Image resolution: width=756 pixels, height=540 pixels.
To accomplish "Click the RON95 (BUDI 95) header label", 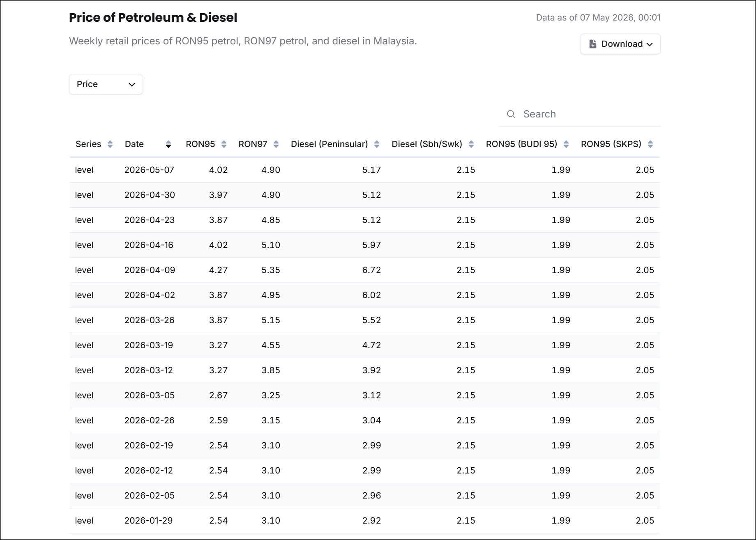I will pos(522,144).
